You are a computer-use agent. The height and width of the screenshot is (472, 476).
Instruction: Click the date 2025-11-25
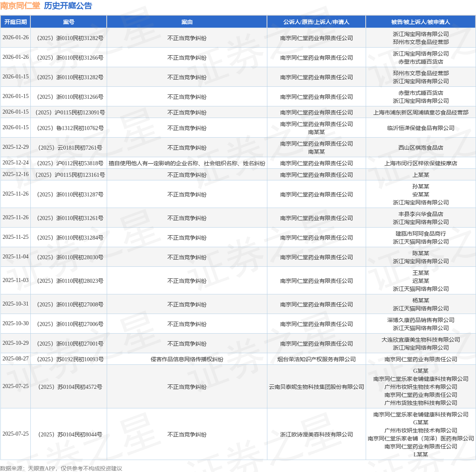click(x=16, y=237)
